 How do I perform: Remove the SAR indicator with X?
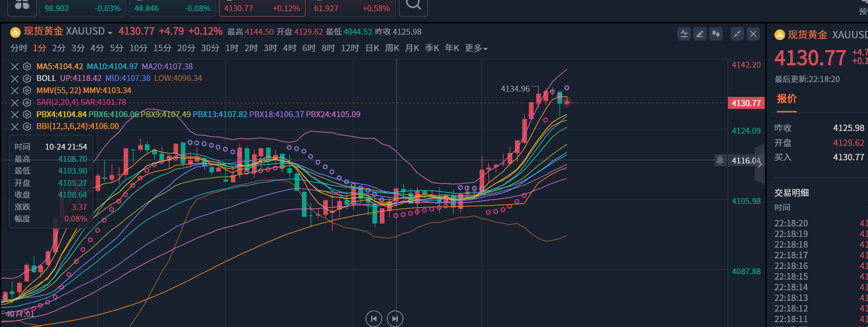tap(15, 102)
